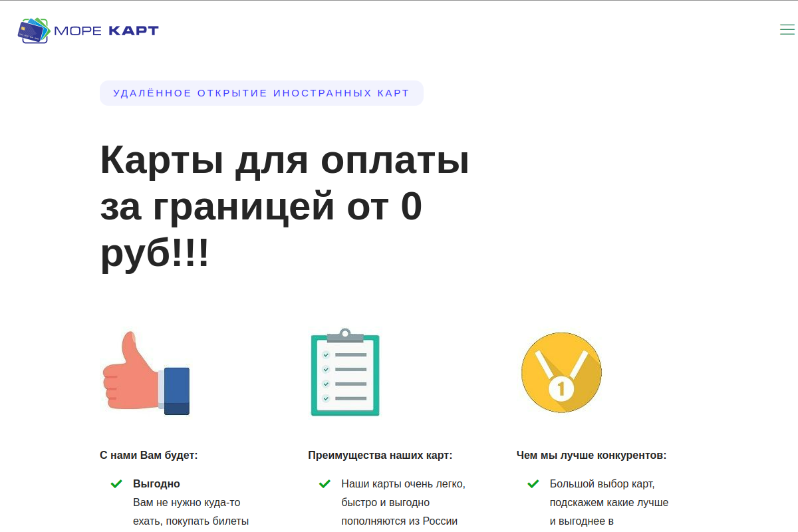This screenshot has height=532, width=798.
Task: Click the С нами Вам будет heading
Action: coord(148,455)
